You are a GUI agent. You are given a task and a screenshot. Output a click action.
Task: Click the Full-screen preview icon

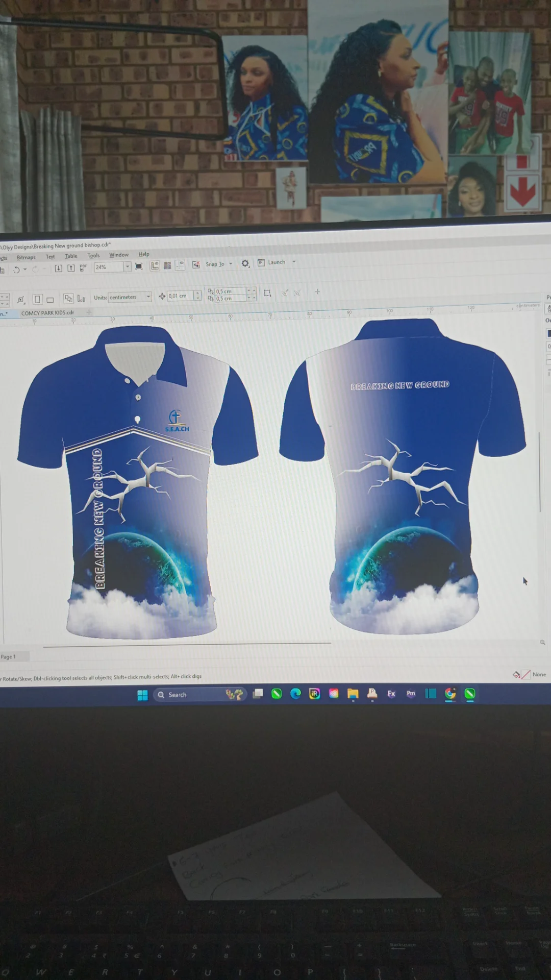[139, 266]
